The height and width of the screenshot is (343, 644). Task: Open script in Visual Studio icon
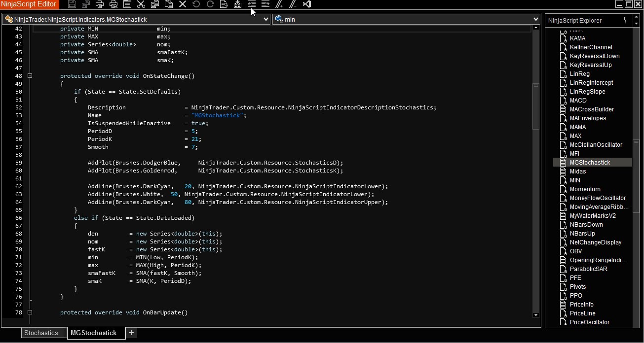click(307, 4)
